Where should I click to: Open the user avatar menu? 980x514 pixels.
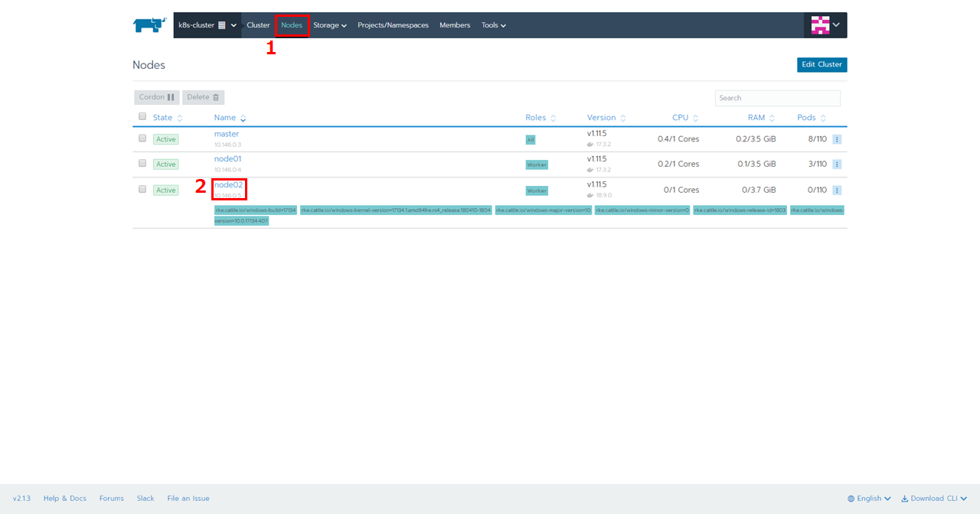tap(826, 25)
